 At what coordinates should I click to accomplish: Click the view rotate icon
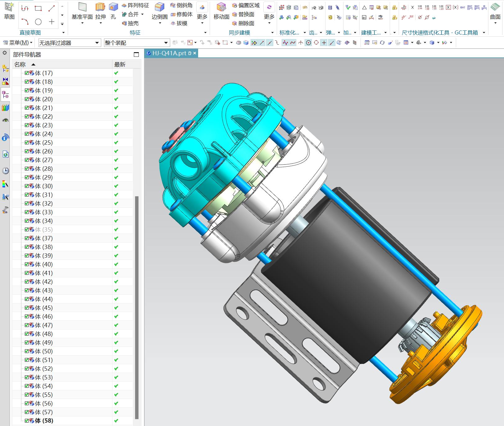pyautogui.click(x=382, y=43)
